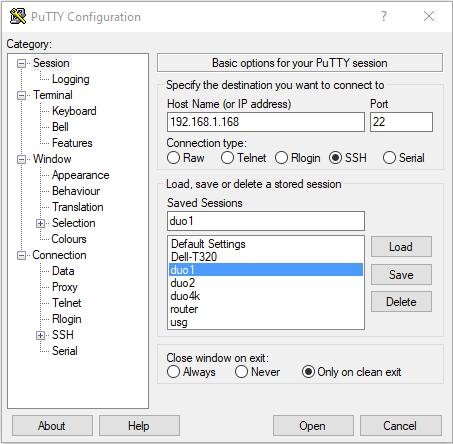Screen dimensions: 453x444
Task: Select the Serial connection type radio button
Action: click(389, 158)
